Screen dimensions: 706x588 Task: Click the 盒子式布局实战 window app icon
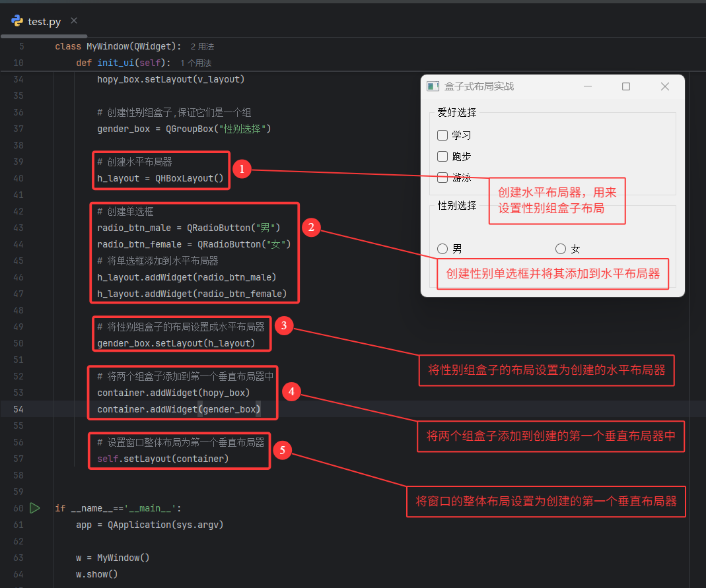tap(433, 86)
